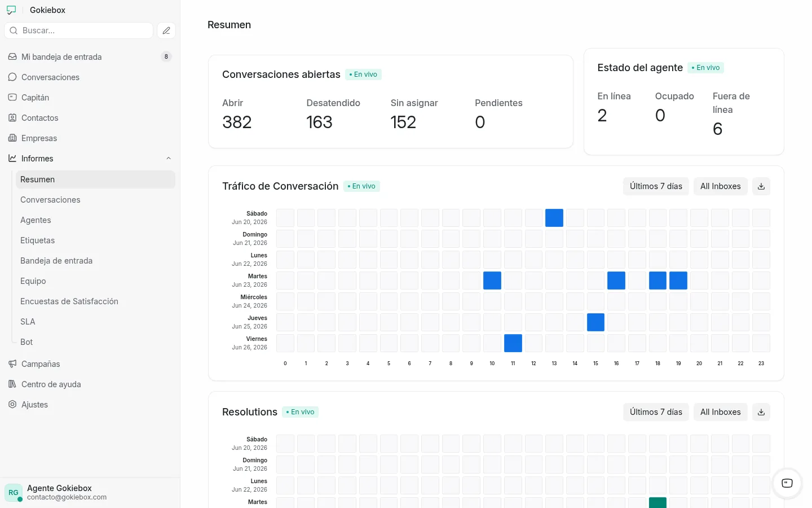
Task: Click the Pendientes count 0
Action: (480, 122)
